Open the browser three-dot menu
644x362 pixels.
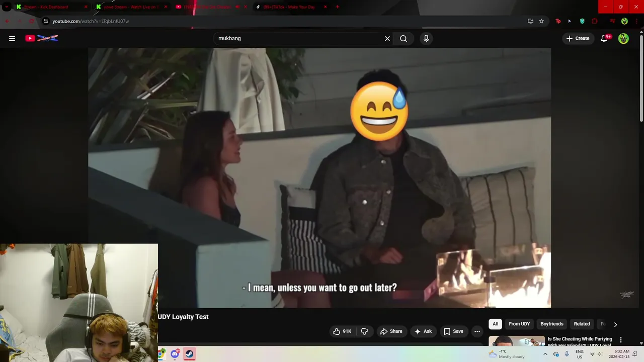click(636, 21)
